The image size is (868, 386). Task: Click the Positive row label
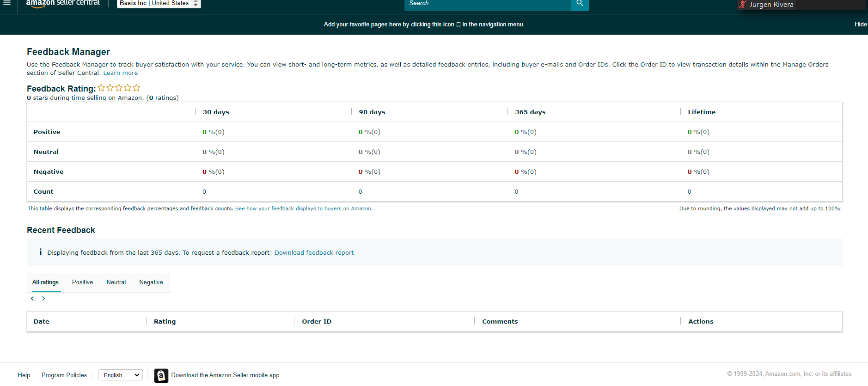(x=47, y=132)
